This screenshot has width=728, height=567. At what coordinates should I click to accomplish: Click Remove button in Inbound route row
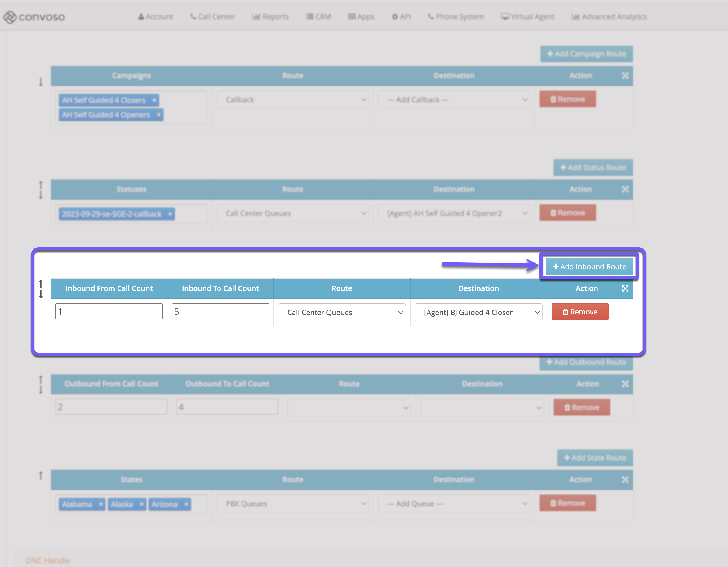coord(580,312)
